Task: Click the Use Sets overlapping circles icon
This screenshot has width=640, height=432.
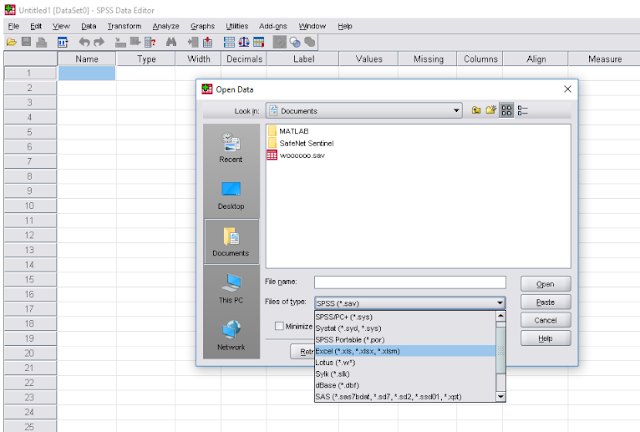Action: (295, 42)
